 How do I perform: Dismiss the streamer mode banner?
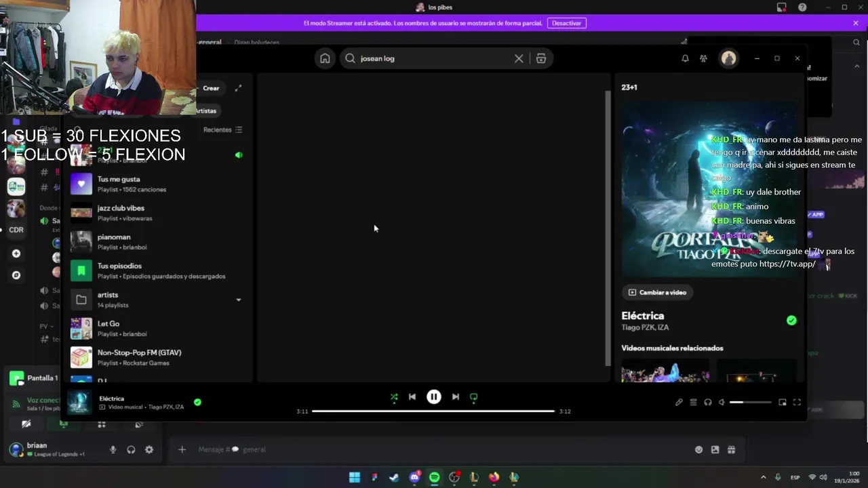856,23
